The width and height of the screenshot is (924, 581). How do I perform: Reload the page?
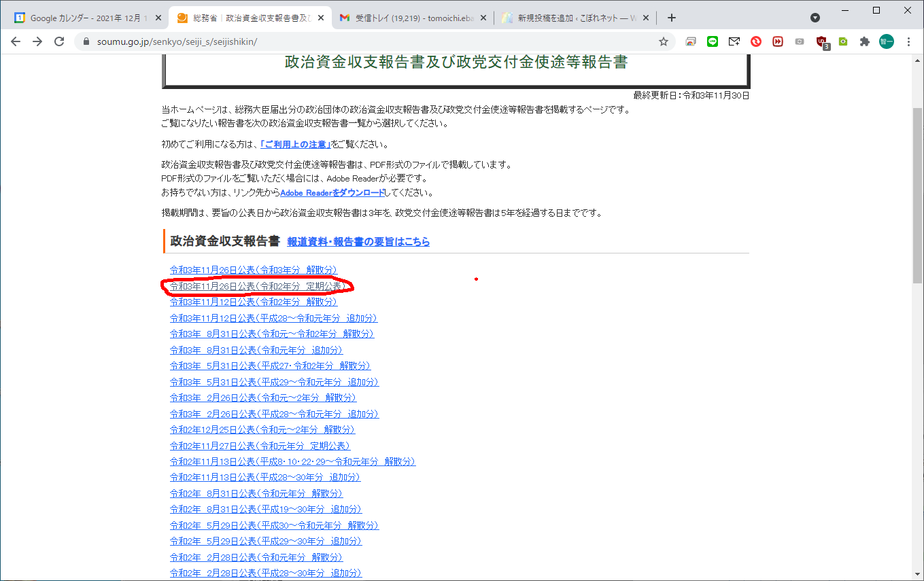(x=59, y=41)
